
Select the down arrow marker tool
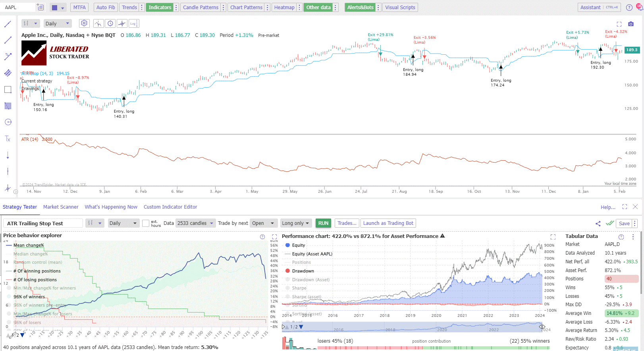point(8,155)
